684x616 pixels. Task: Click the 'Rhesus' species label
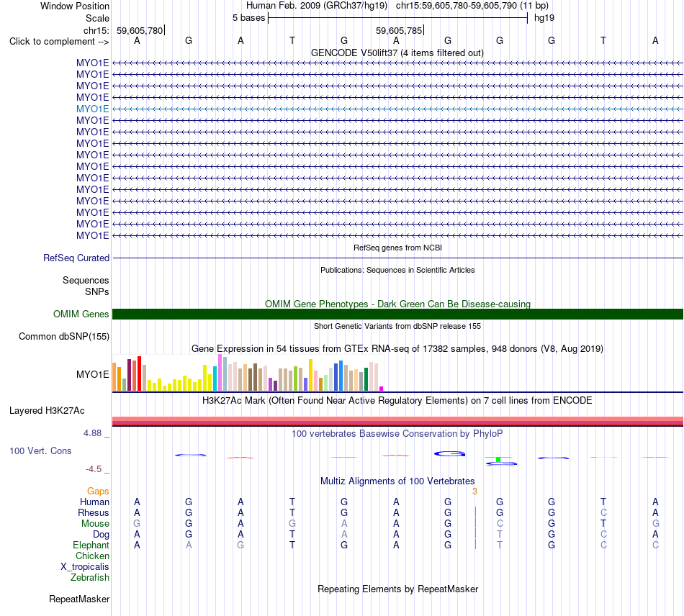[94, 513]
